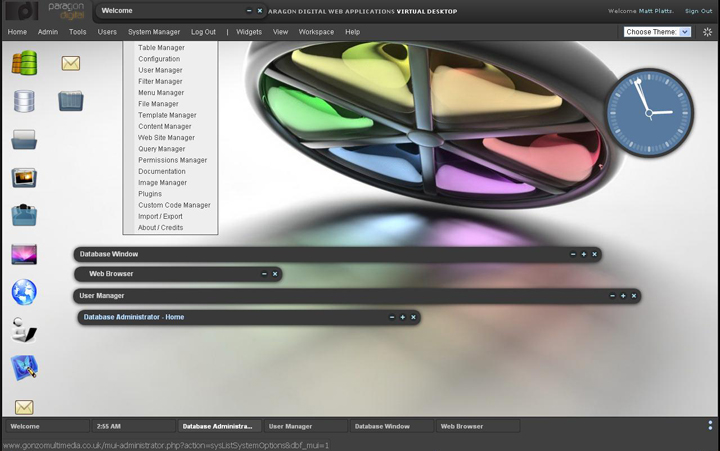The image size is (720, 451).
Task: Click the settings gear icon near the theme selector
Action: tap(707, 32)
